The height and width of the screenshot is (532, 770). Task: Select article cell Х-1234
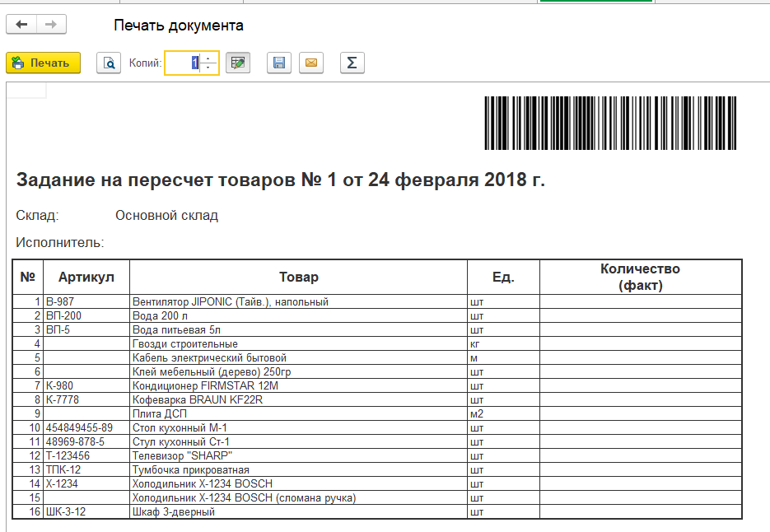tap(86, 484)
